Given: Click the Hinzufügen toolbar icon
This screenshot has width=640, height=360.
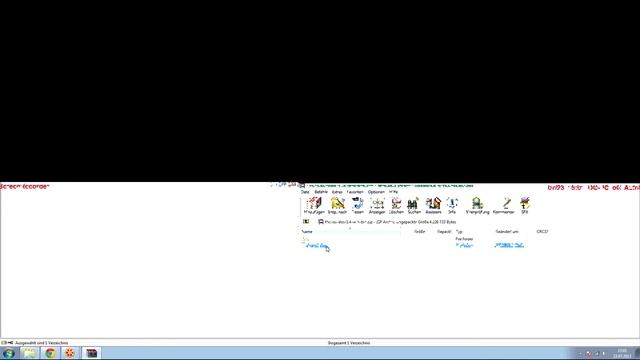Looking at the screenshot, I should point(314,205).
